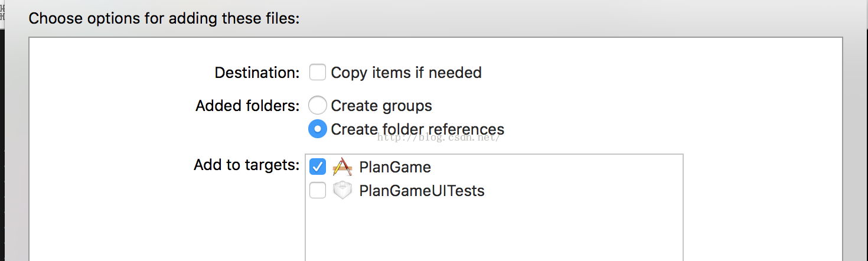The image size is (868, 261).
Task: Click the PlanGame target name text
Action: click(x=395, y=167)
